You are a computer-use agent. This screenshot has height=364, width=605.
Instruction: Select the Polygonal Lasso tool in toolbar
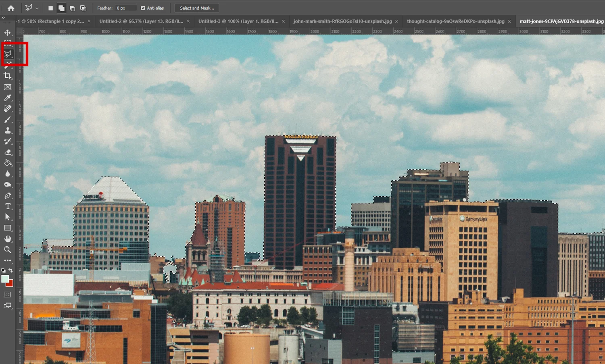pos(8,54)
